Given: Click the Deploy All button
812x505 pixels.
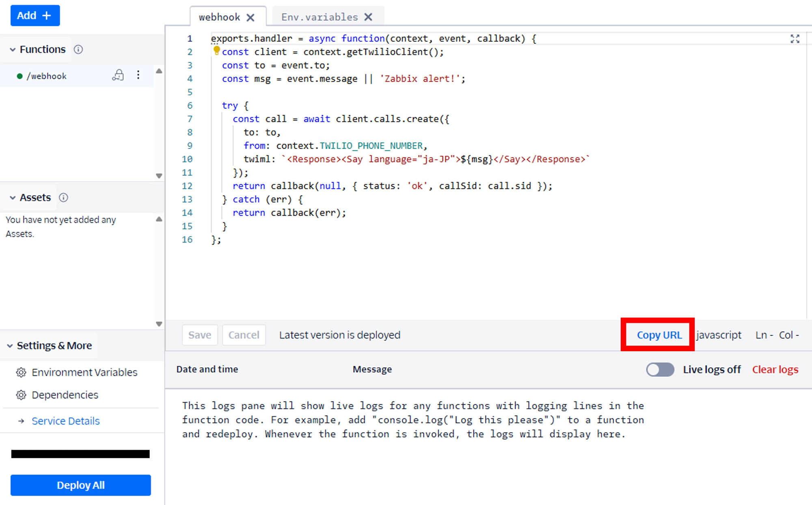Looking at the screenshot, I should click(x=81, y=485).
